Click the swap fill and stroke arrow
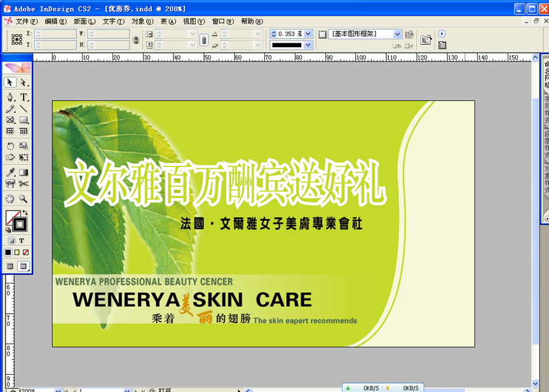 click(25, 213)
